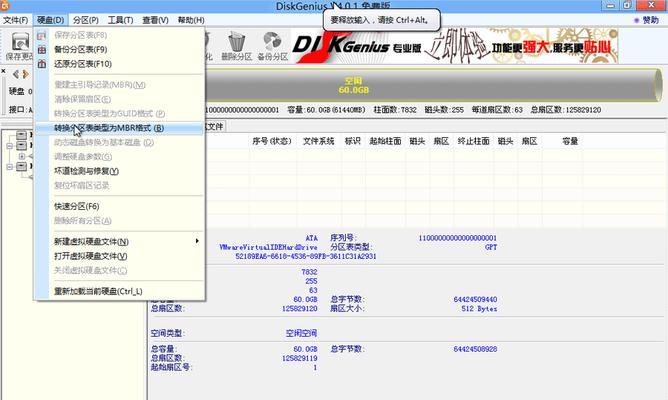Click the 每道扇区数:63 info in disk line

[497, 110]
